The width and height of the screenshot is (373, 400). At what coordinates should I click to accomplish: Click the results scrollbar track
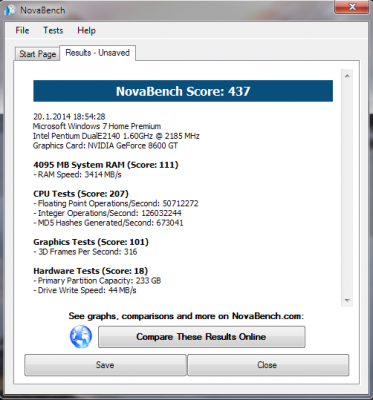tap(347, 188)
